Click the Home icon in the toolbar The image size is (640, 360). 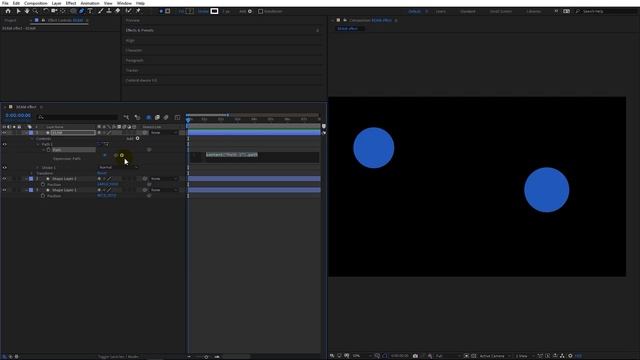(8, 11)
